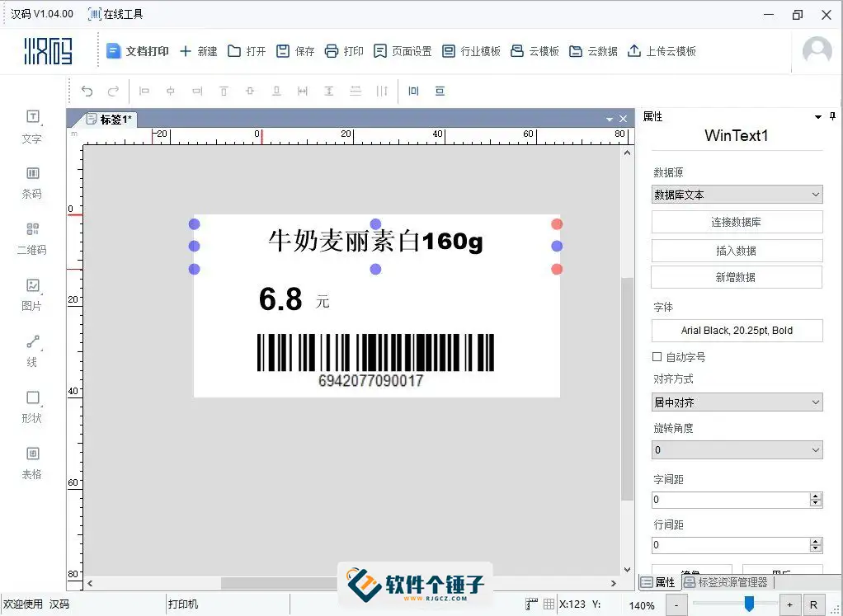Click the 字间距 input field
This screenshot has width=843, height=616.
[731, 500]
